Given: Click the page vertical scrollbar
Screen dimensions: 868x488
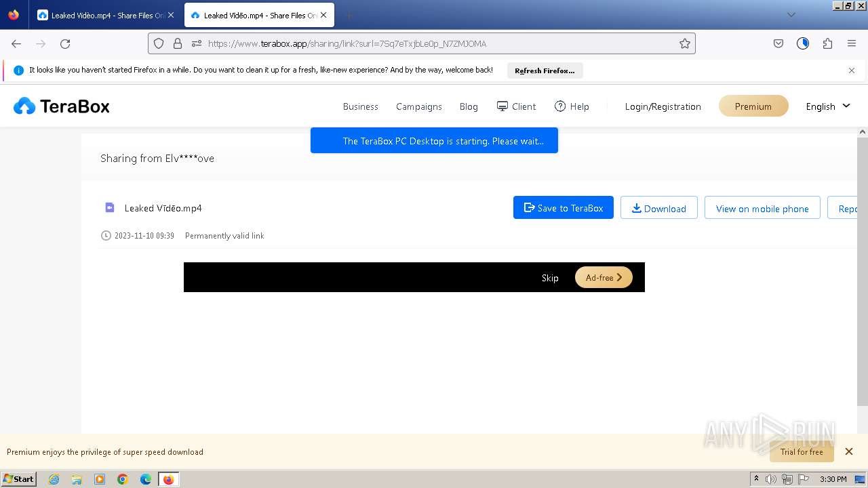Looking at the screenshot, I should (863, 271).
